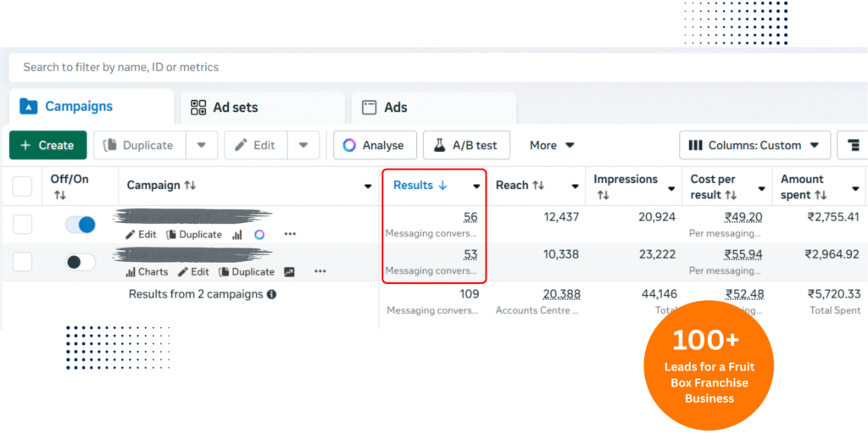Expand the More dropdown menu

(x=552, y=145)
